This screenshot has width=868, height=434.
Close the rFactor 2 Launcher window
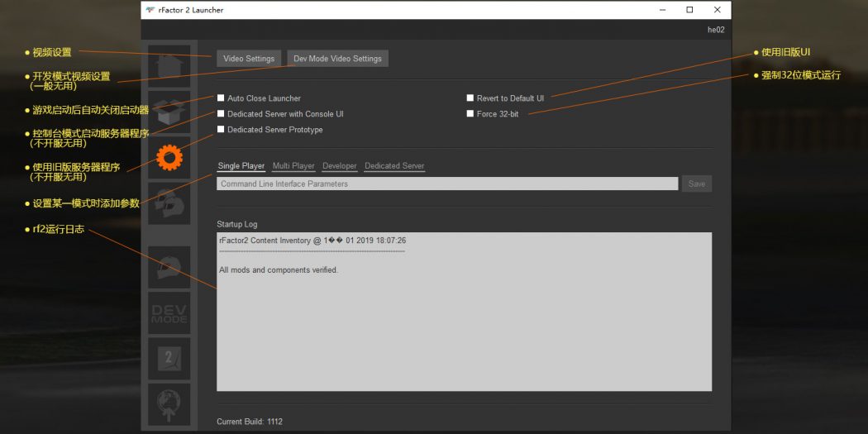[x=717, y=10]
